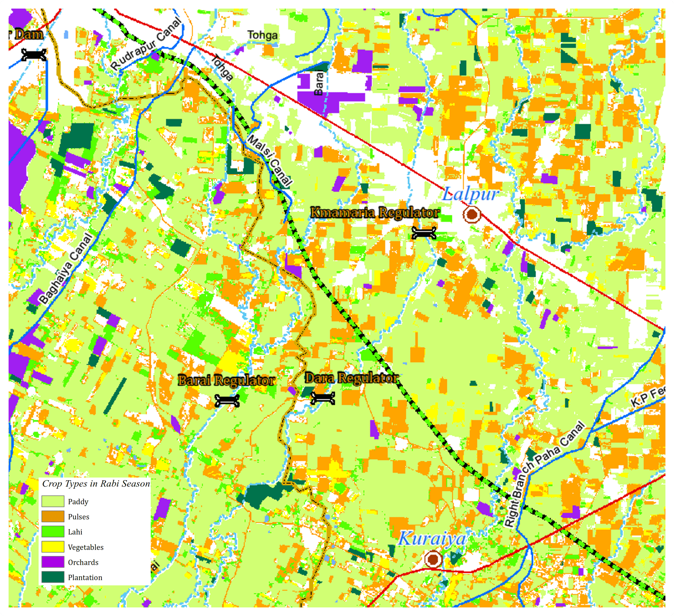Select the Lalpur town marker
The height and width of the screenshot is (616, 674).
click(x=472, y=214)
